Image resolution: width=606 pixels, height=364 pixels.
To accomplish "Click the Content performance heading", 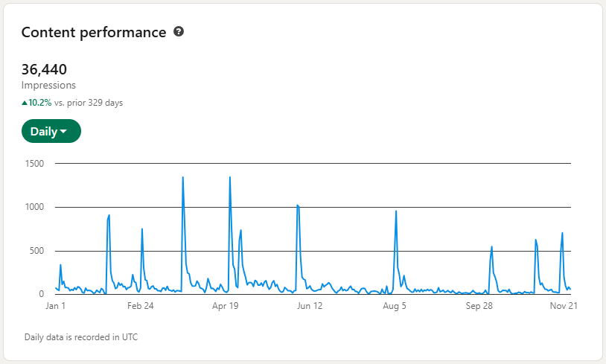I will click(x=94, y=32).
